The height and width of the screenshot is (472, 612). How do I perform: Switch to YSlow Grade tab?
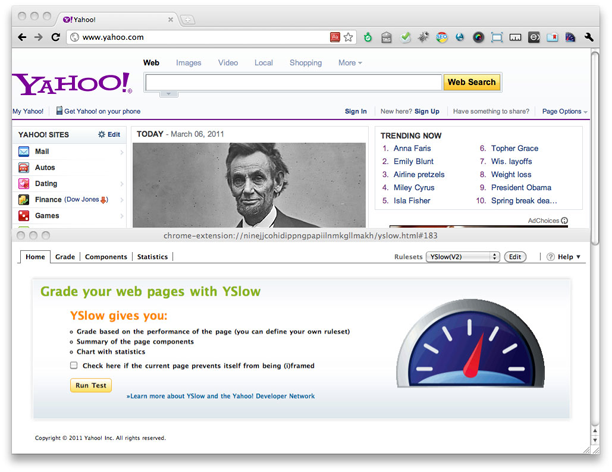[x=65, y=257]
